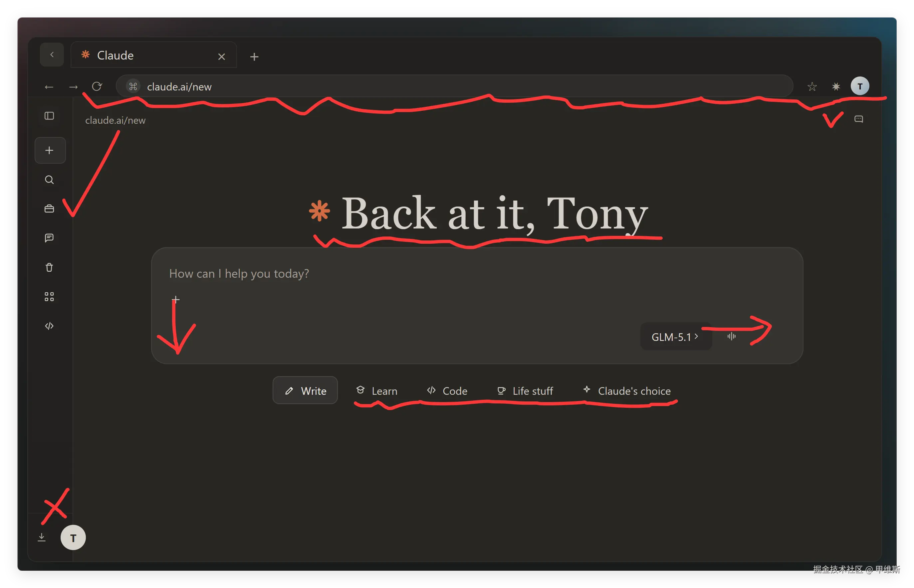The height and width of the screenshot is (588, 914).
Task: Start a new chat with plus button
Action: point(50,150)
